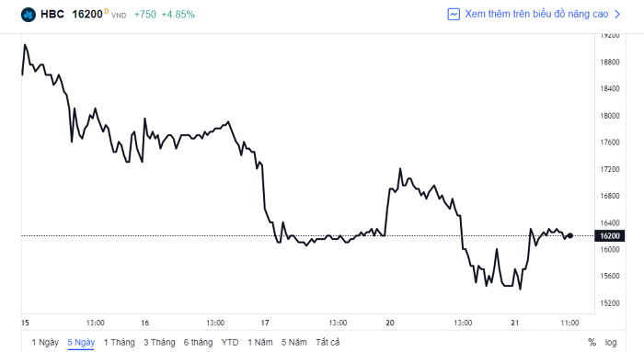This screenshot has width=644, height=352.
Task: Click the 20 date marker on time axis
Action: [390, 323]
